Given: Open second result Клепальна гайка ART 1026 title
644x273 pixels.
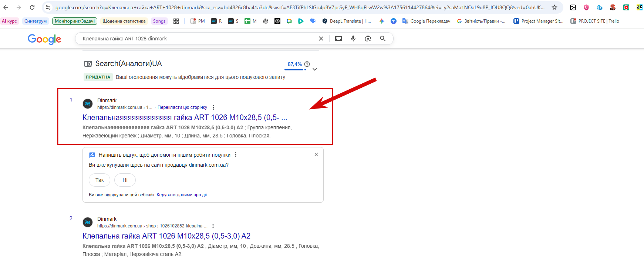Looking at the screenshot, I should [166, 236].
